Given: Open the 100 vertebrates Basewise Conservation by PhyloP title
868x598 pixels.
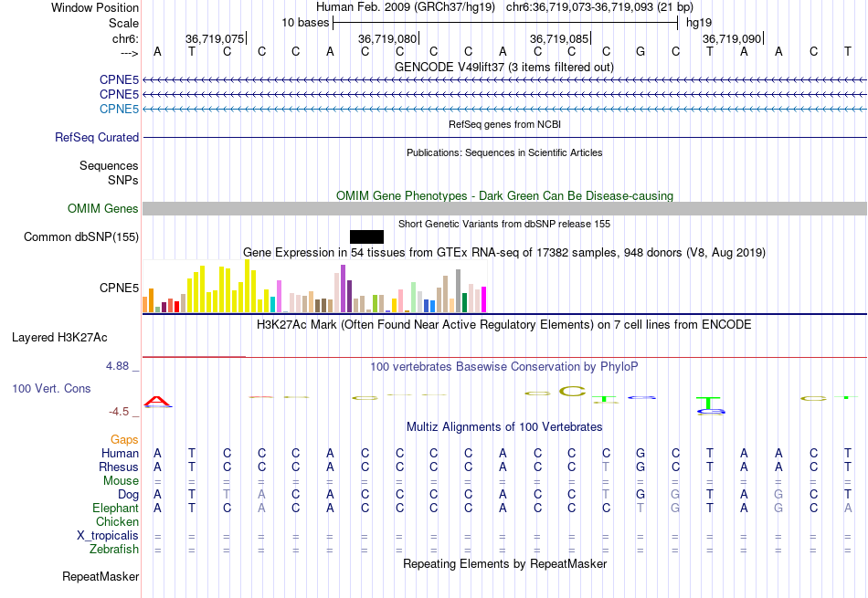Looking at the screenshot, I should (x=503, y=367).
